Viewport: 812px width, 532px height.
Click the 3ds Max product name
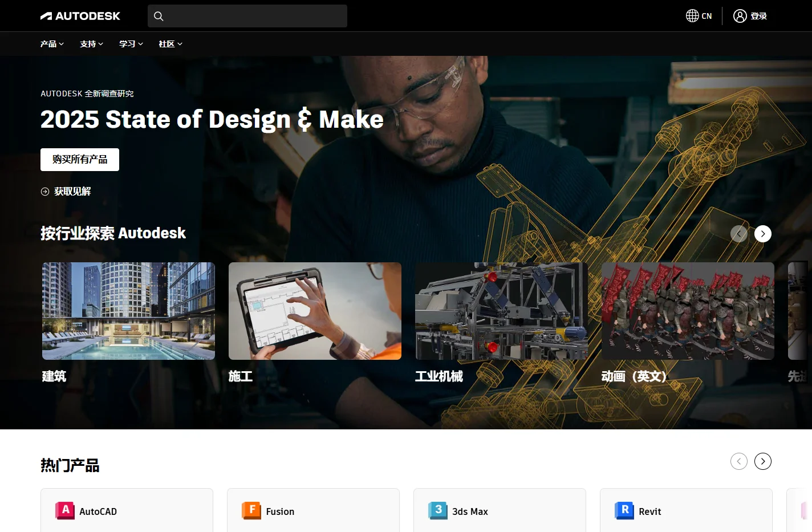(470, 511)
